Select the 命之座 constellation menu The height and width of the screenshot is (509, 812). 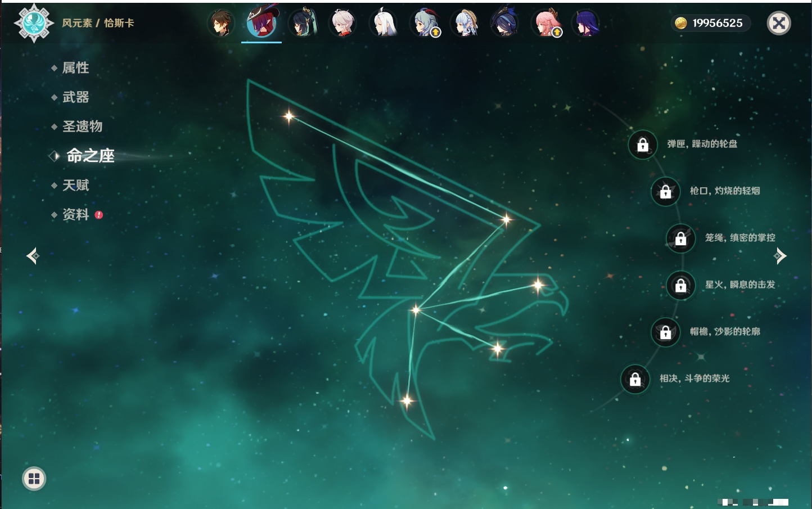point(90,156)
